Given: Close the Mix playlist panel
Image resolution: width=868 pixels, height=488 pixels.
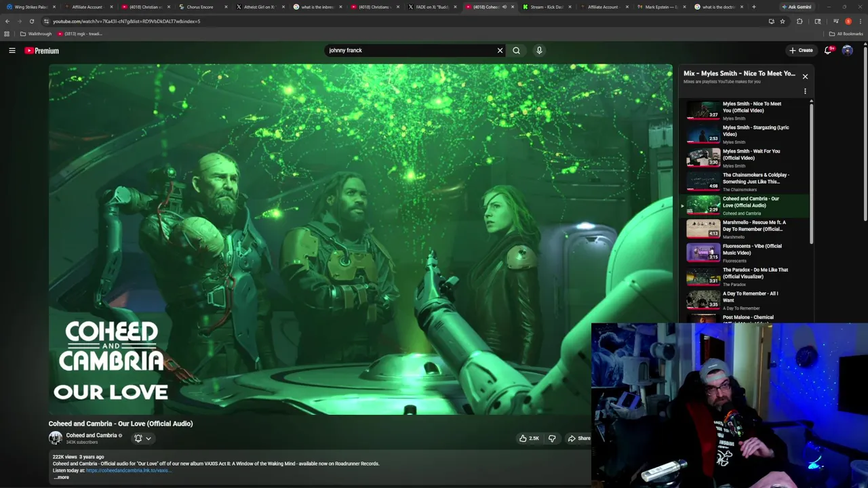Looking at the screenshot, I should 805,77.
